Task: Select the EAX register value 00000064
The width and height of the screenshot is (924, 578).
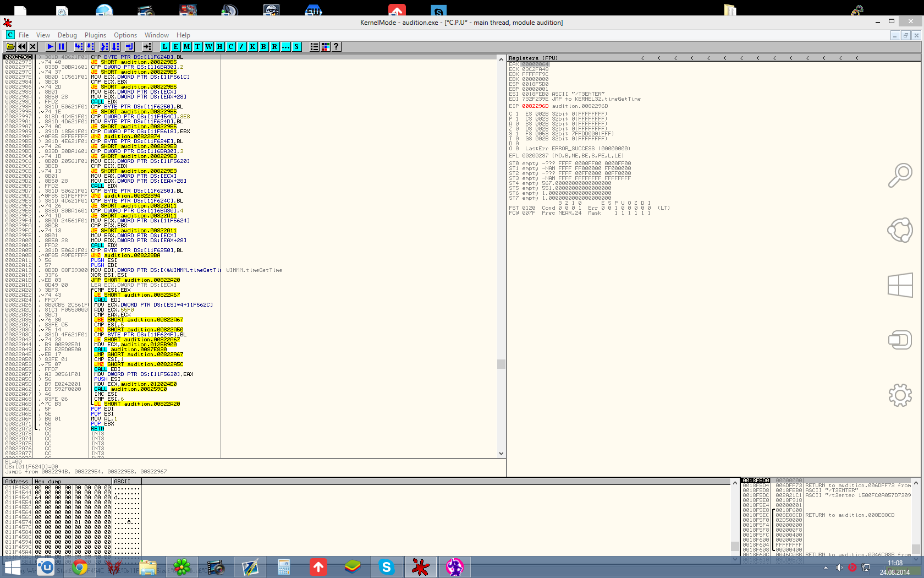Action: [x=535, y=64]
